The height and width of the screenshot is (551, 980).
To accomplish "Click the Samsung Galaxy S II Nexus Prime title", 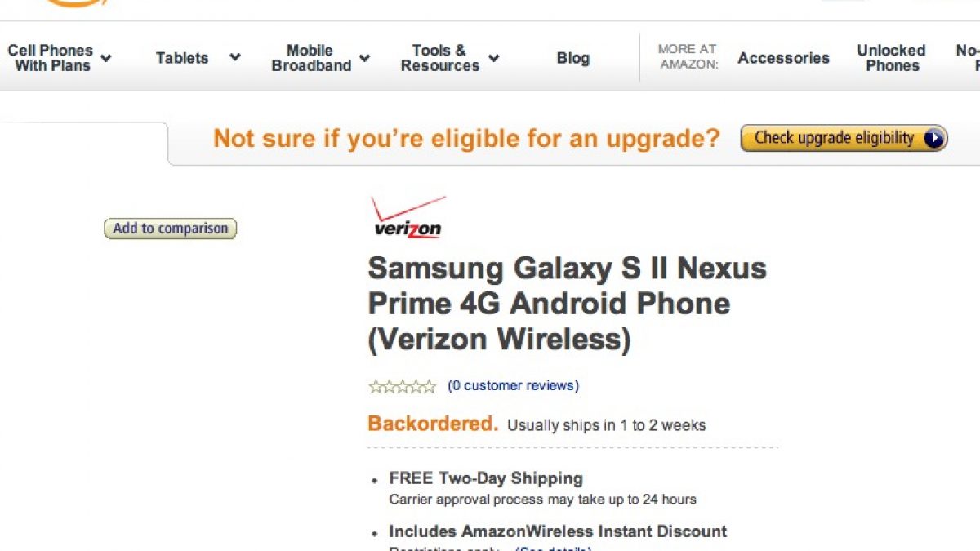I will pos(567,303).
